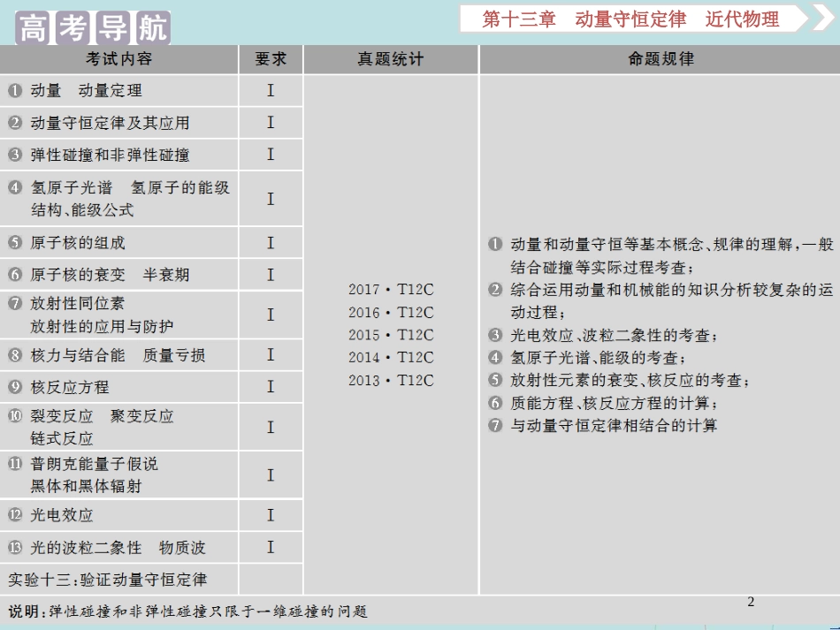The image size is (840, 630).
Task: Select the row '动量守恒定律及其应用'
Action: (119, 123)
